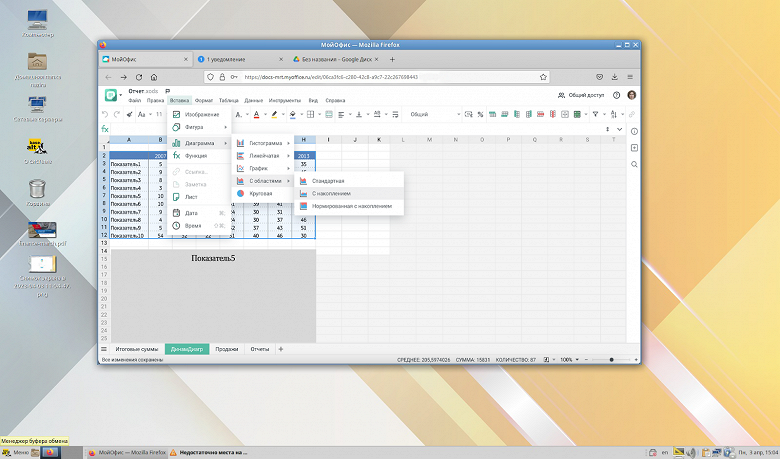780x459 pixels.
Task: Select the Круговая pie chart option
Action: pyautogui.click(x=260, y=193)
